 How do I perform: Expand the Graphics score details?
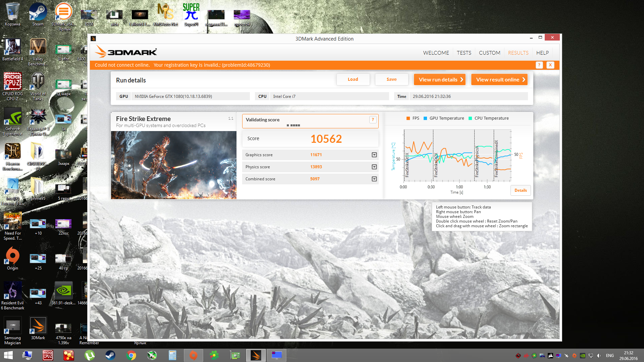click(374, 155)
